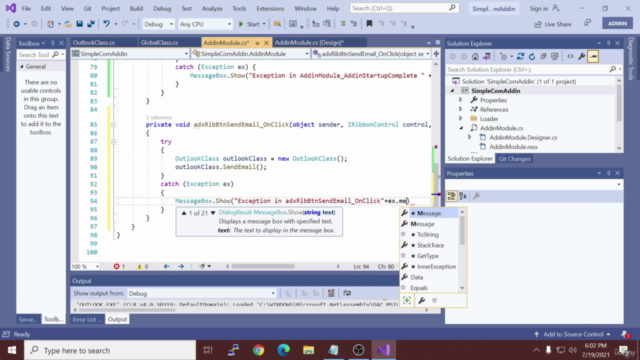Click the Live Share button
Screen dimensions: 640x360
[x=553, y=24]
